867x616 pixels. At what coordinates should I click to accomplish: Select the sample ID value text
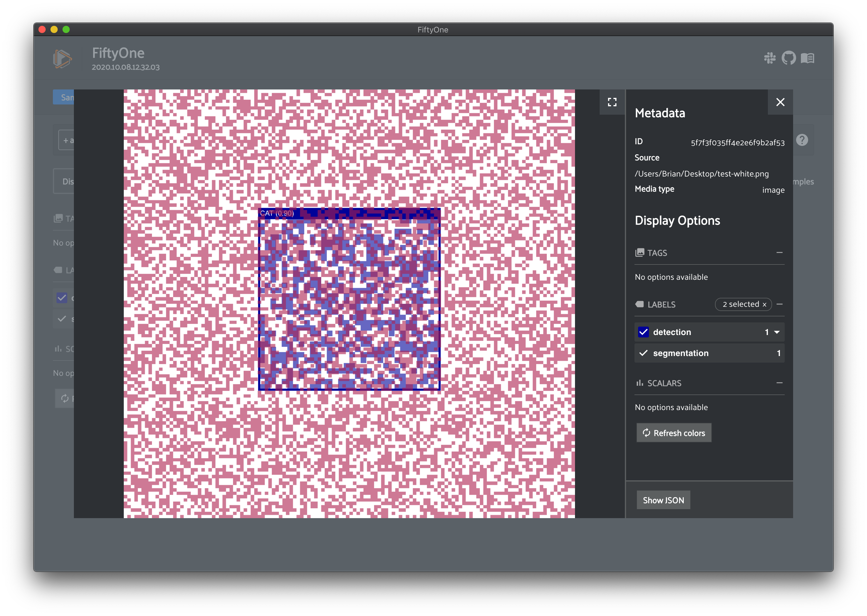click(737, 143)
